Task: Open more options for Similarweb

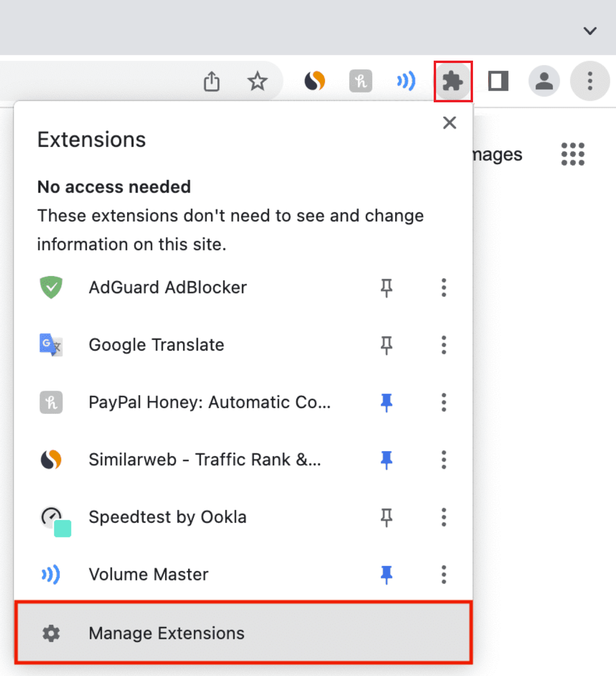Action: coord(444,460)
